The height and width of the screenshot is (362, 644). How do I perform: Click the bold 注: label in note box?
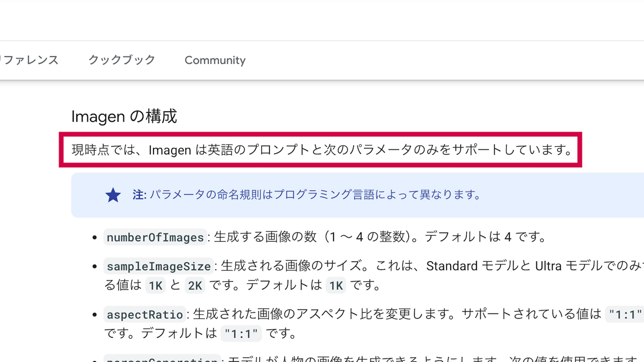(139, 195)
